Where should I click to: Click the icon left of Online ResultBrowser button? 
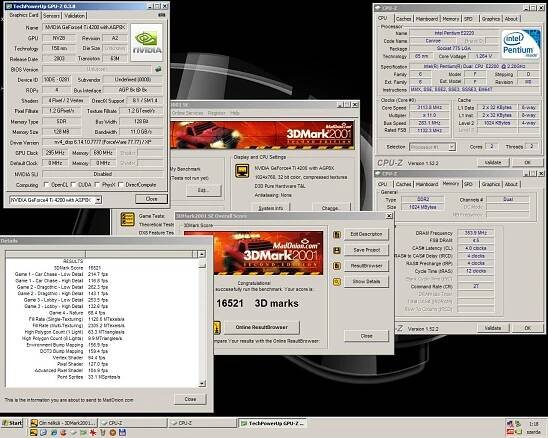217,328
